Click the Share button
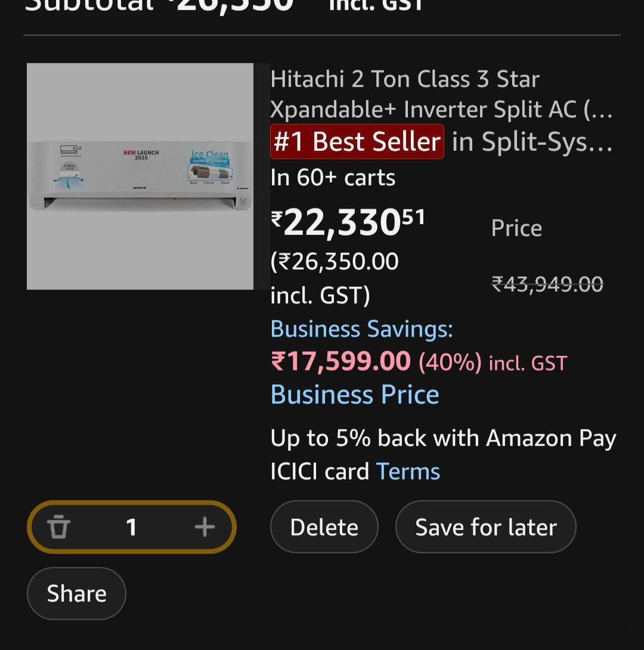 coord(76,593)
